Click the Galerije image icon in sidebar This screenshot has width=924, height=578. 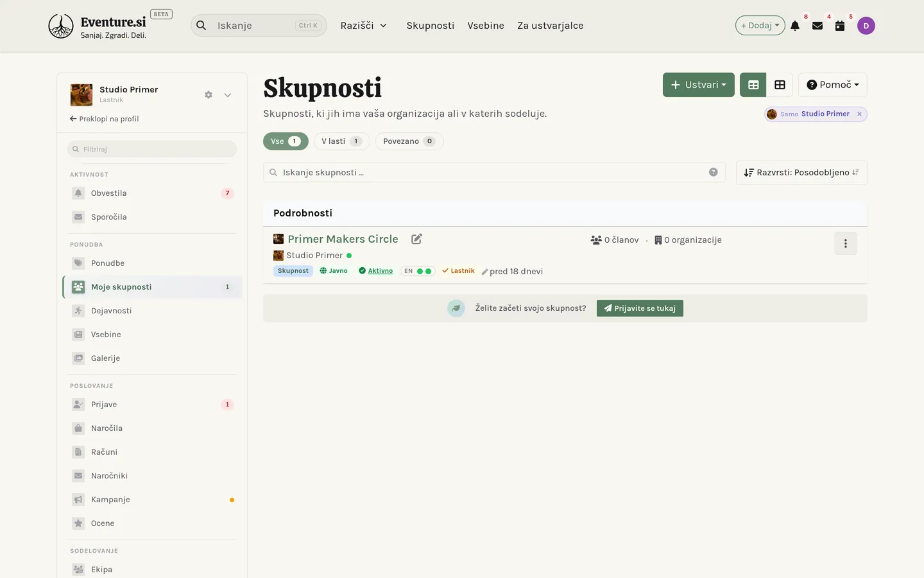78,358
